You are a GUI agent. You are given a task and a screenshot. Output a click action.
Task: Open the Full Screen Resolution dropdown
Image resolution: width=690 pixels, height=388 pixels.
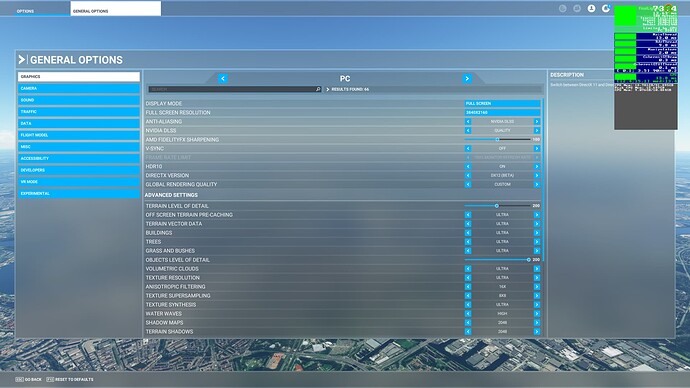click(502, 113)
